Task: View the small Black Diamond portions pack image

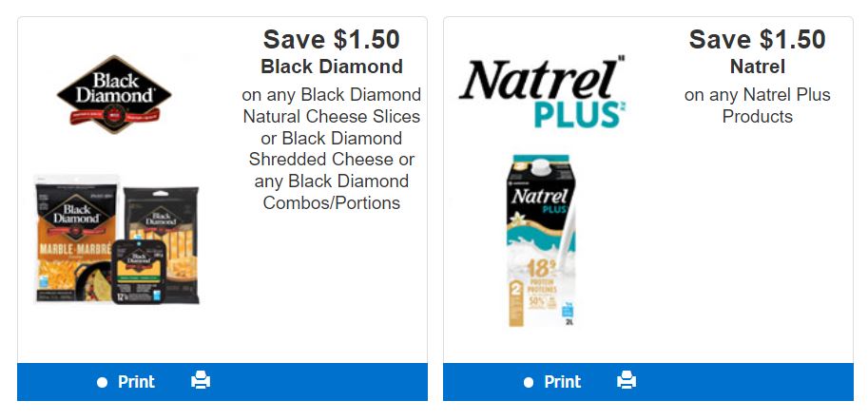Action: (137, 272)
